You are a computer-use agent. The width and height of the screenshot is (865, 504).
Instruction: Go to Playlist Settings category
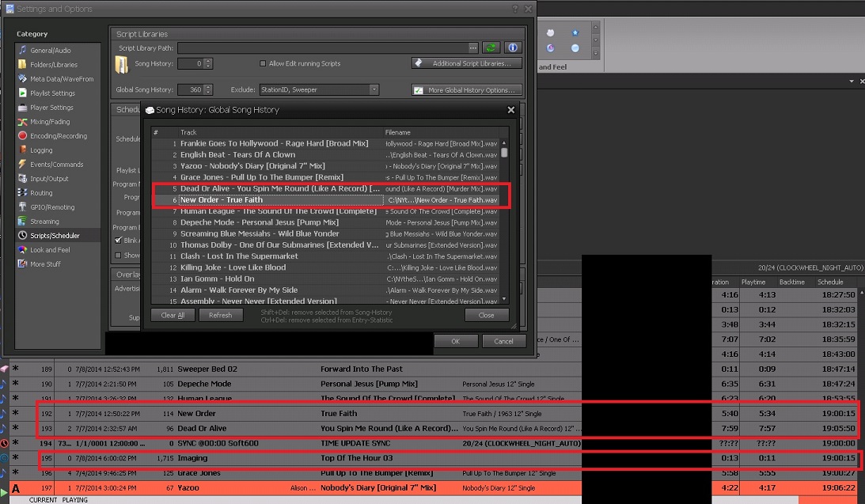pos(52,93)
